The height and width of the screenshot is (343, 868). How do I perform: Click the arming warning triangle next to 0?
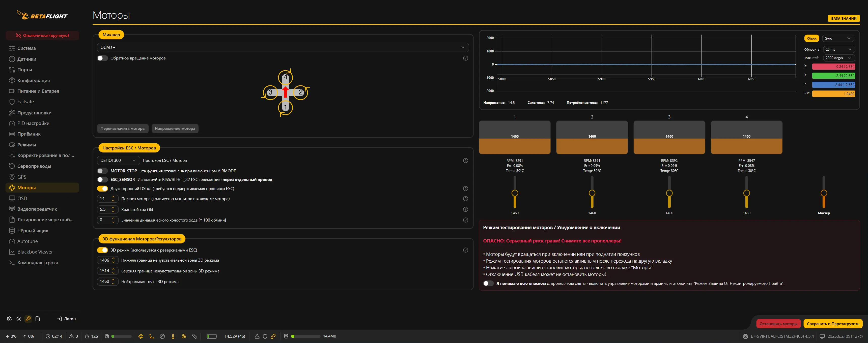(71, 336)
